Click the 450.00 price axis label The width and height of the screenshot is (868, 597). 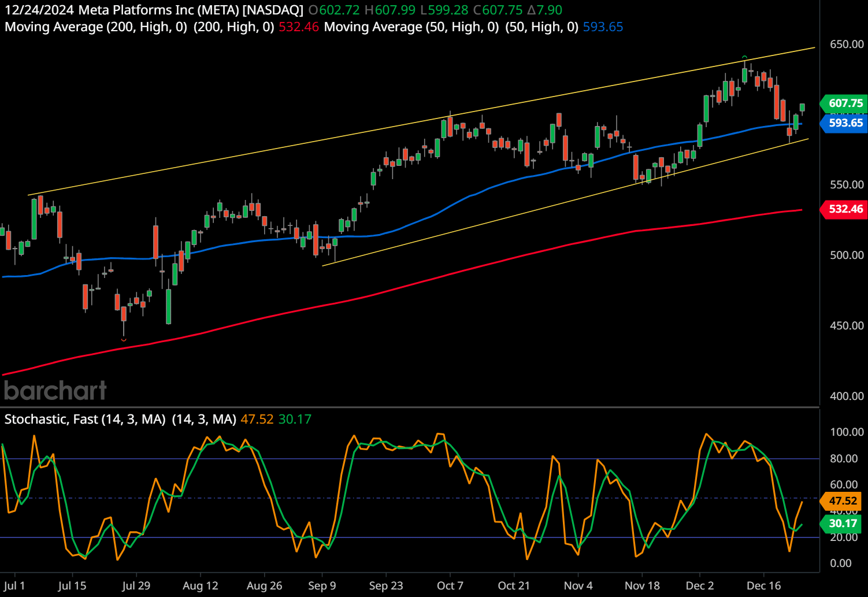(847, 326)
